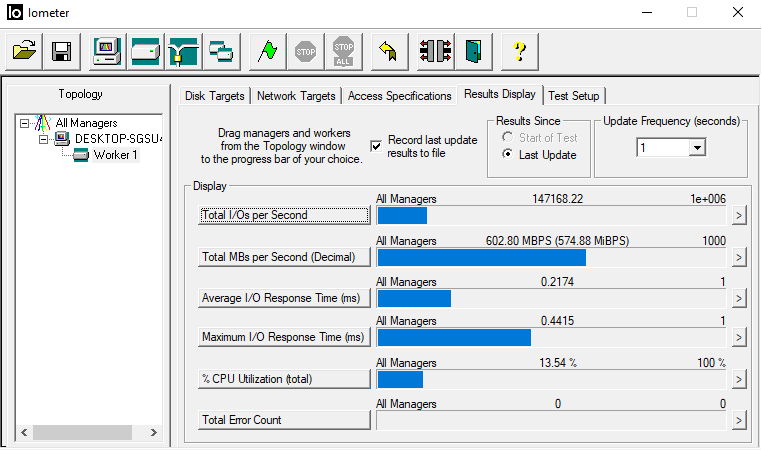762x450 pixels.
Task: Click the Total Error Count button
Action: click(x=284, y=420)
